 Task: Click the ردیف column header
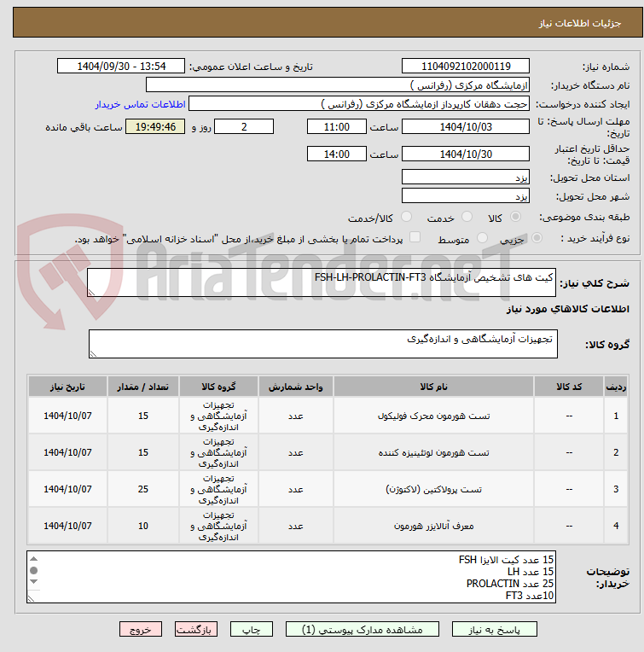click(x=616, y=387)
